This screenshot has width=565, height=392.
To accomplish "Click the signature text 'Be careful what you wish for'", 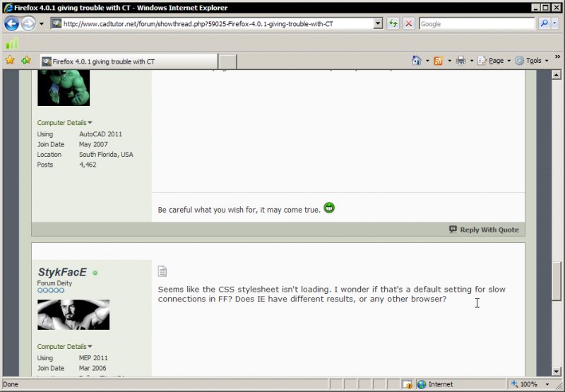I will point(208,210).
